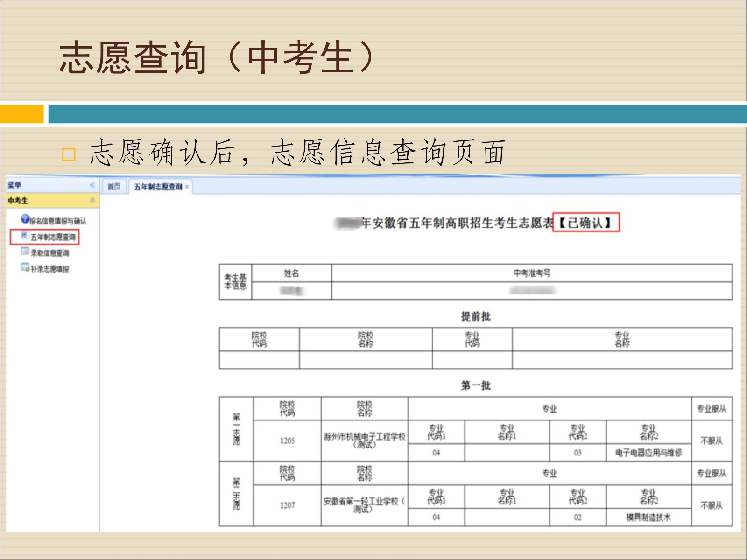Select the 五年制志愿查询 tab
Screen dimensions: 747x560
pyautogui.click(x=158, y=187)
